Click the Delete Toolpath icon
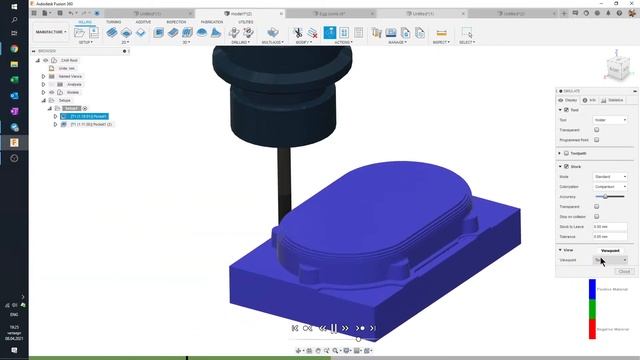This screenshot has width=640, height=360. pyautogui.click(x=313, y=32)
